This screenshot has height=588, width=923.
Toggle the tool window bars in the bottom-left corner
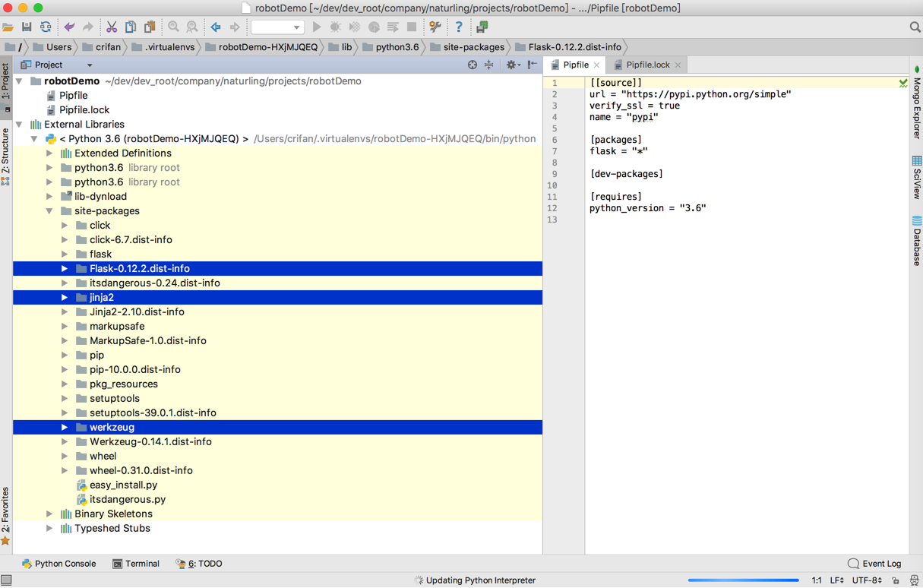click(7, 580)
